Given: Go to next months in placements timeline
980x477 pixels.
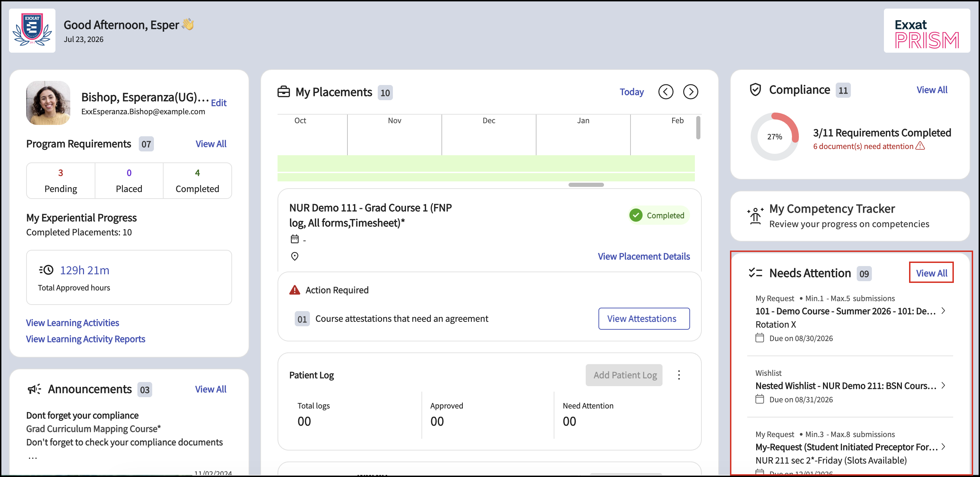Looking at the screenshot, I should [690, 92].
